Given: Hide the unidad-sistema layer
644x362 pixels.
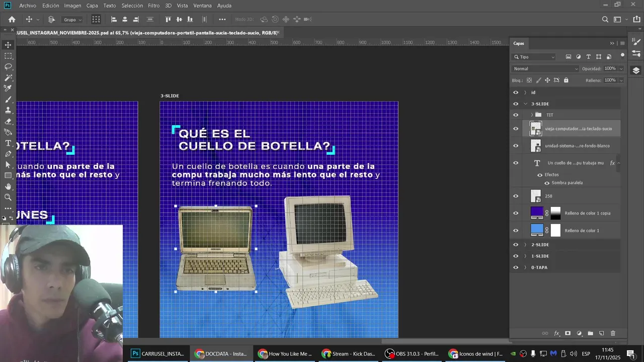Looking at the screenshot, I should pos(515,146).
